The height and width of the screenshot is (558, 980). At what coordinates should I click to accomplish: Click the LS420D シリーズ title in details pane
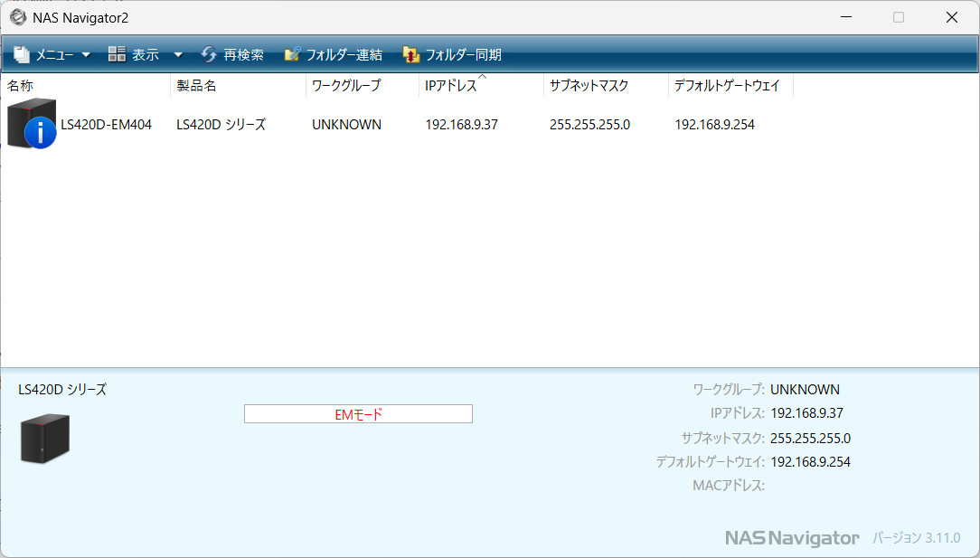coord(62,390)
